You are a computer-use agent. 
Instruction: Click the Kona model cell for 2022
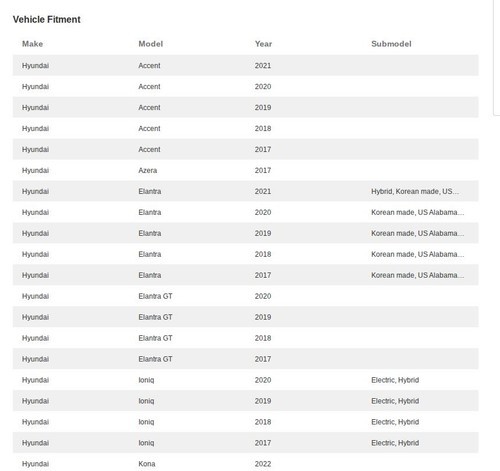click(x=147, y=464)
